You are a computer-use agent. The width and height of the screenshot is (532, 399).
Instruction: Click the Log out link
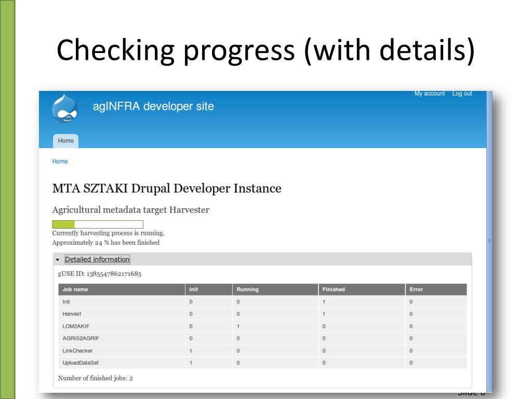tap(462, 94)
